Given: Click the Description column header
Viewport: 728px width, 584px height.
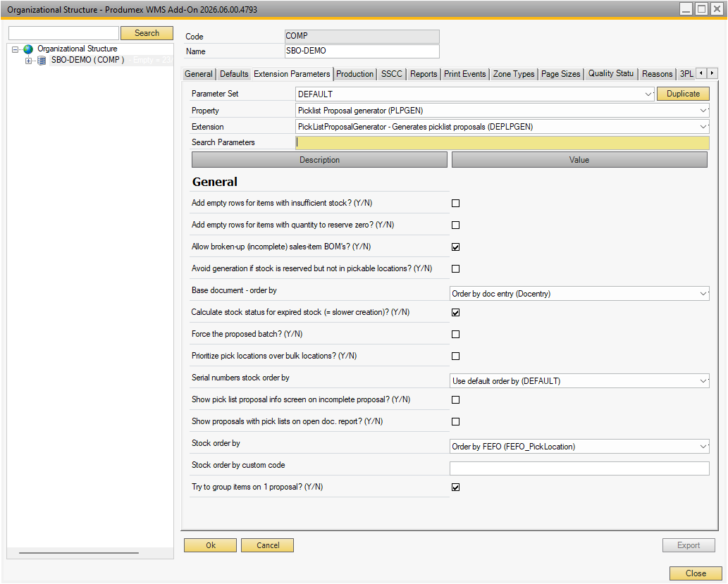Looking at the screenshot, I should tap(319, 160).
